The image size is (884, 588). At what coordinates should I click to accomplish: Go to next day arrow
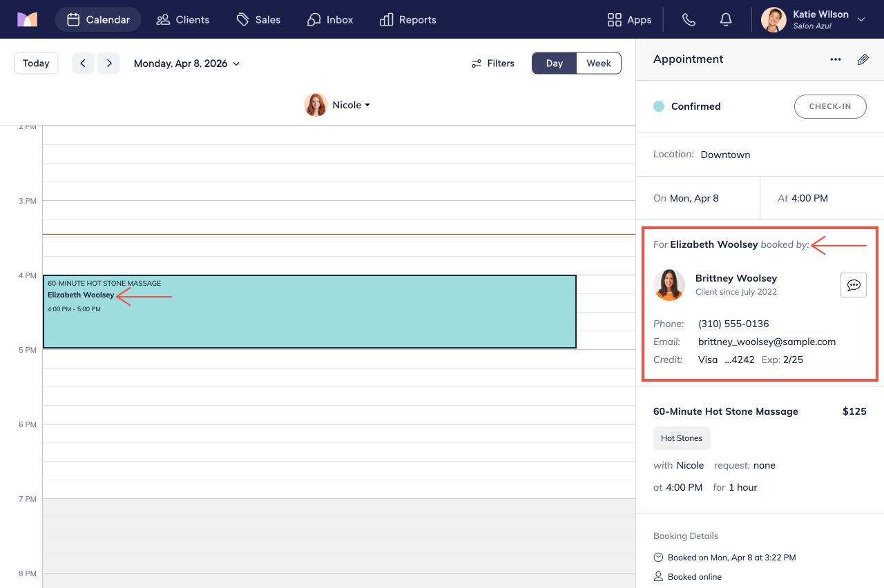pyautogui.click(x=109, y=63)
